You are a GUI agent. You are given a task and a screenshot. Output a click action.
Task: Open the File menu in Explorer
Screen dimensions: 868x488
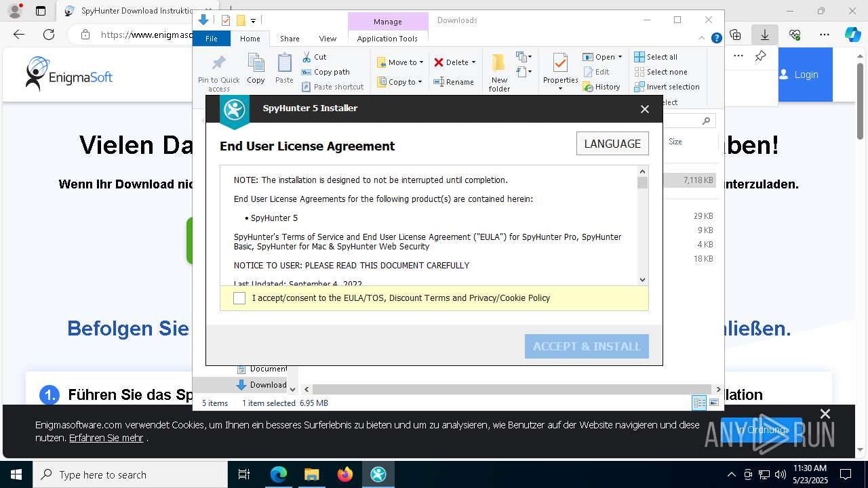click(x=212, y=39)
